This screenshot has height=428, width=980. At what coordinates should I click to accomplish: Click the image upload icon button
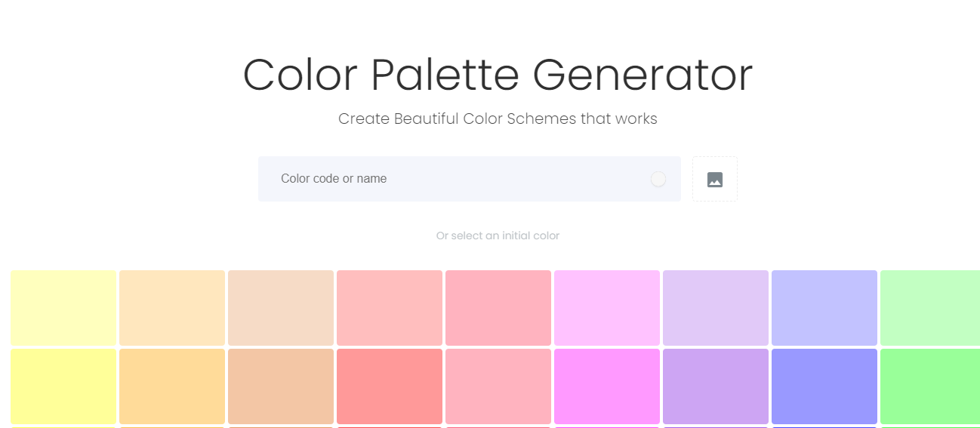pyautogui.click(x=714, y=179)
